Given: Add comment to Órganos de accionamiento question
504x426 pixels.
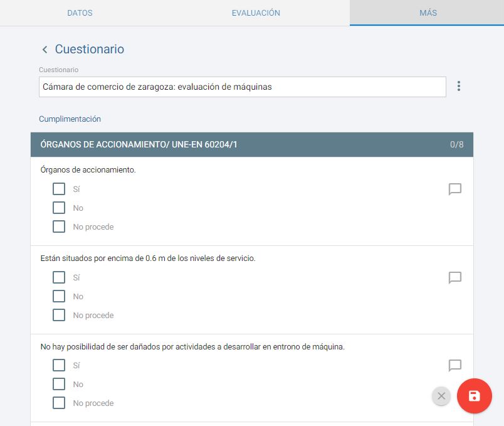Looking at the screenshot, I should (455, 189).
